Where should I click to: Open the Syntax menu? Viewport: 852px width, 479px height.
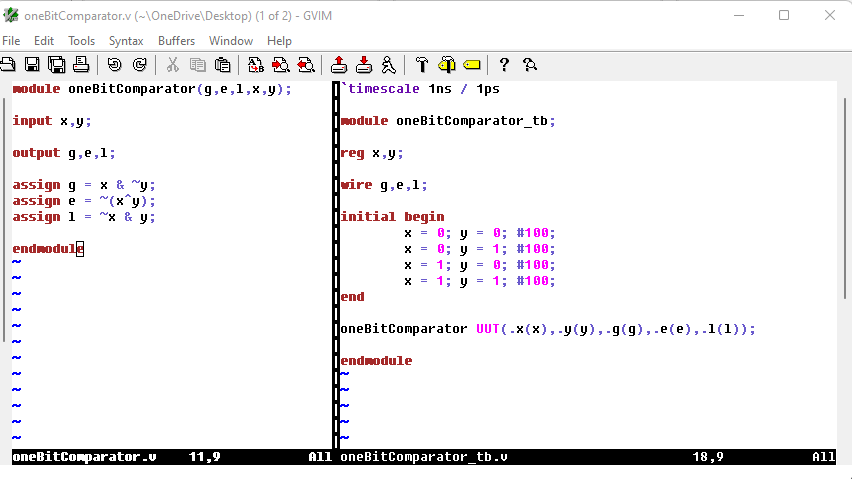click(126, 41)
